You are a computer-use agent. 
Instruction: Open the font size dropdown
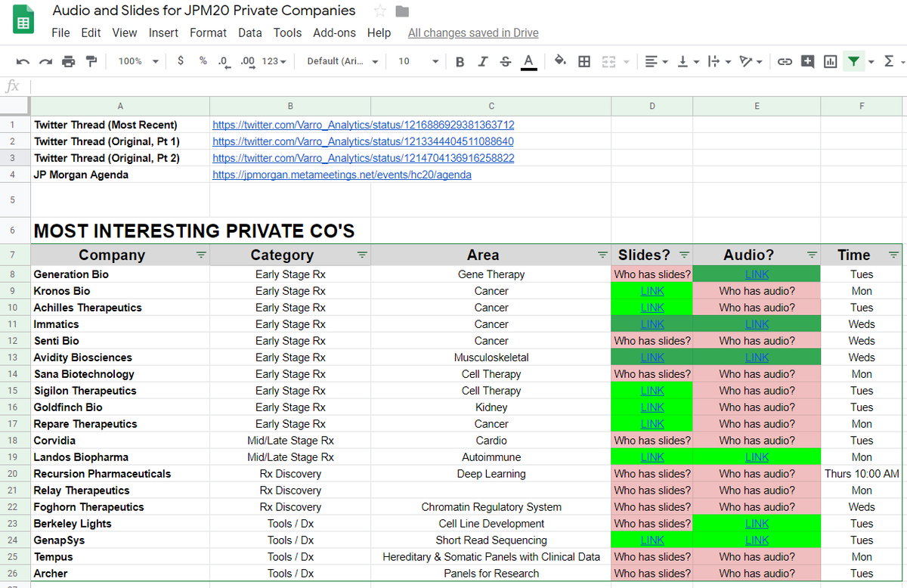418,61
